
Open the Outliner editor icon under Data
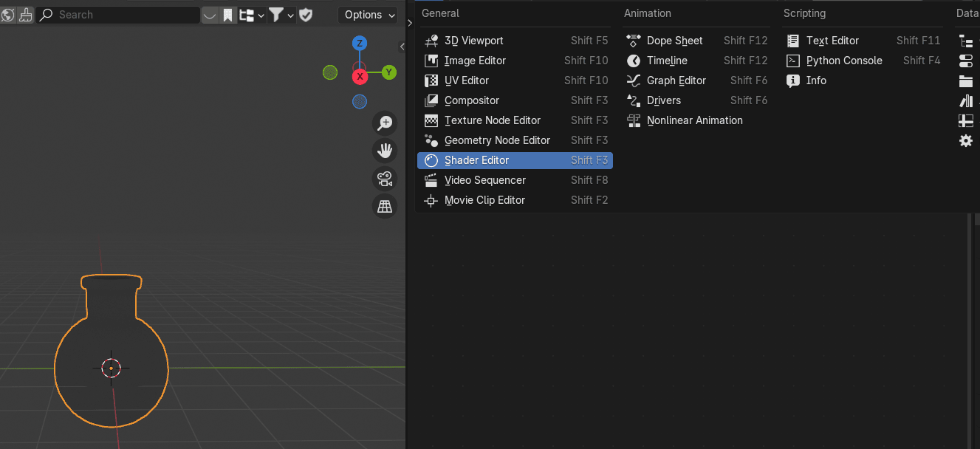[965, 41]
